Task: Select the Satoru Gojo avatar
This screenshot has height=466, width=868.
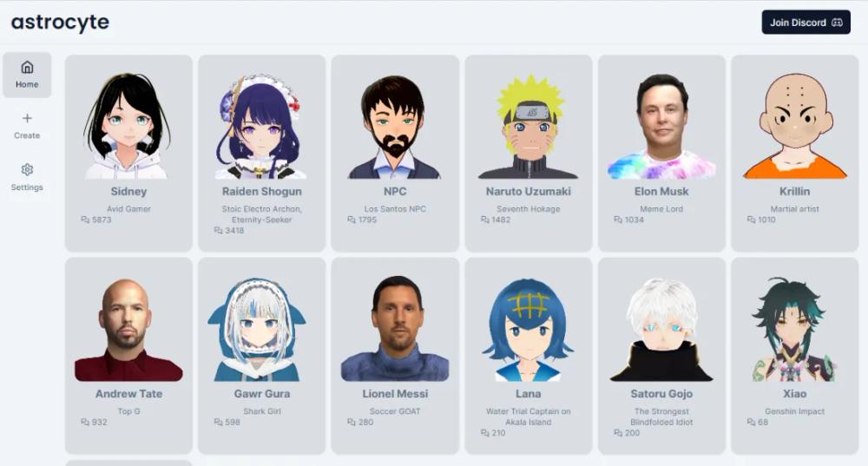Action: (x=661, y=330)
